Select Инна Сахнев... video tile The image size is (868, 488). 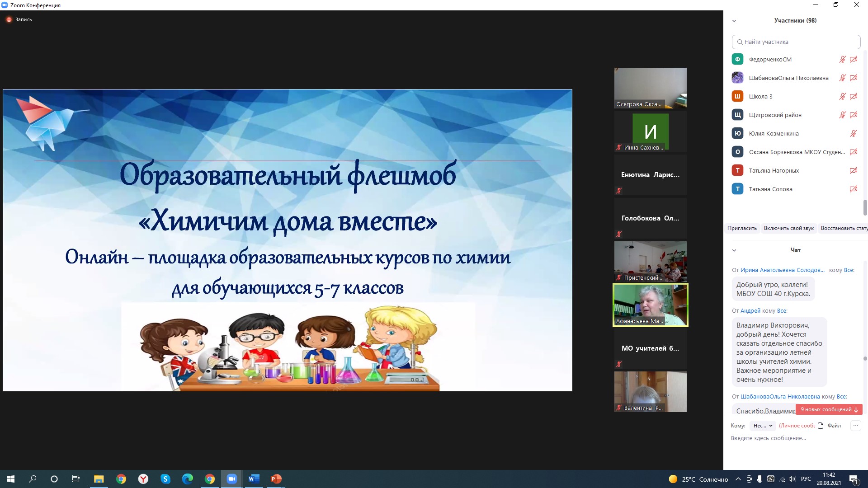click(650, 131)
